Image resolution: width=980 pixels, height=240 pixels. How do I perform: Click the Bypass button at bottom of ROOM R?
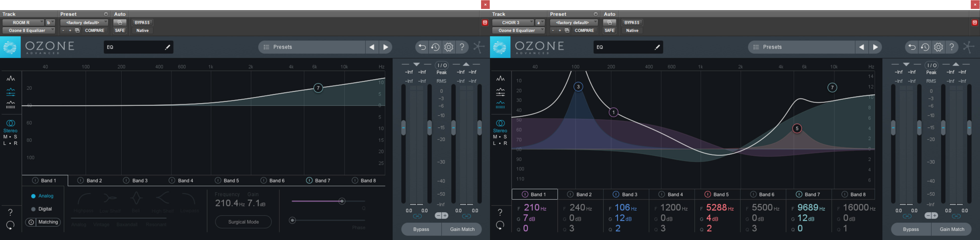[421, 229]
